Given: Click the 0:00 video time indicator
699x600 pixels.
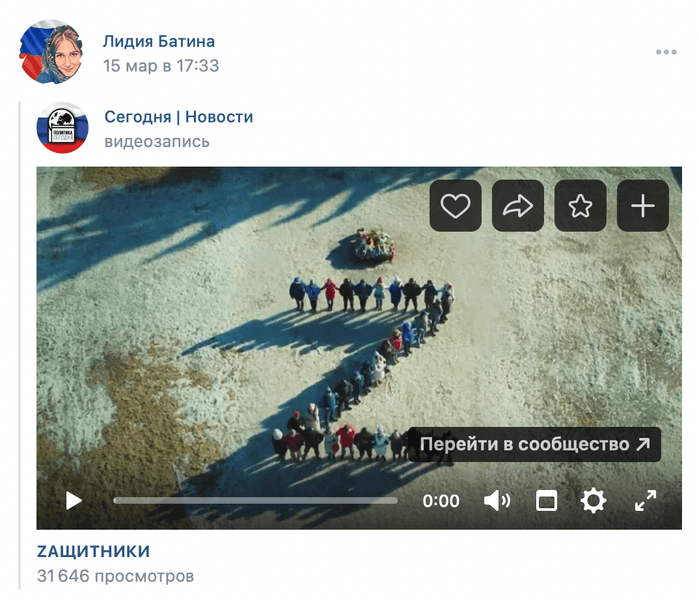Looking at the screenshot, I should click(441, 501).
